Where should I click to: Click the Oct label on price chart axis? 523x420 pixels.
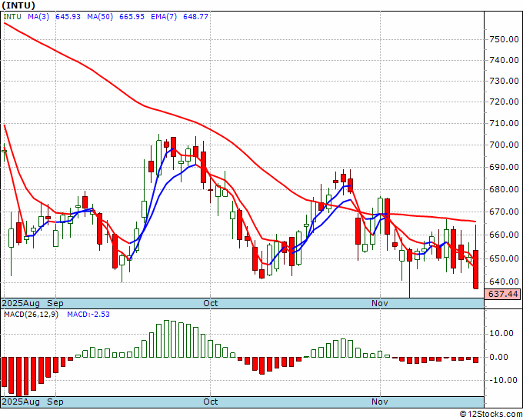(x=211, y=303)
